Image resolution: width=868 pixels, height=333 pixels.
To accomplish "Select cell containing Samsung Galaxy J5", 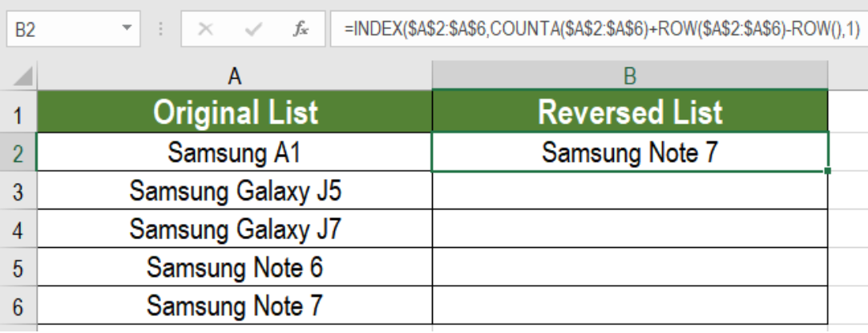I will [235, 190].
